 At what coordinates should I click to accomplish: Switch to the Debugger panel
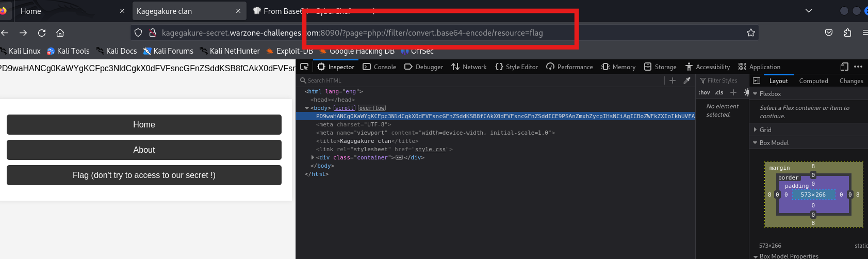pyautogui.click(x=424, y=67)
